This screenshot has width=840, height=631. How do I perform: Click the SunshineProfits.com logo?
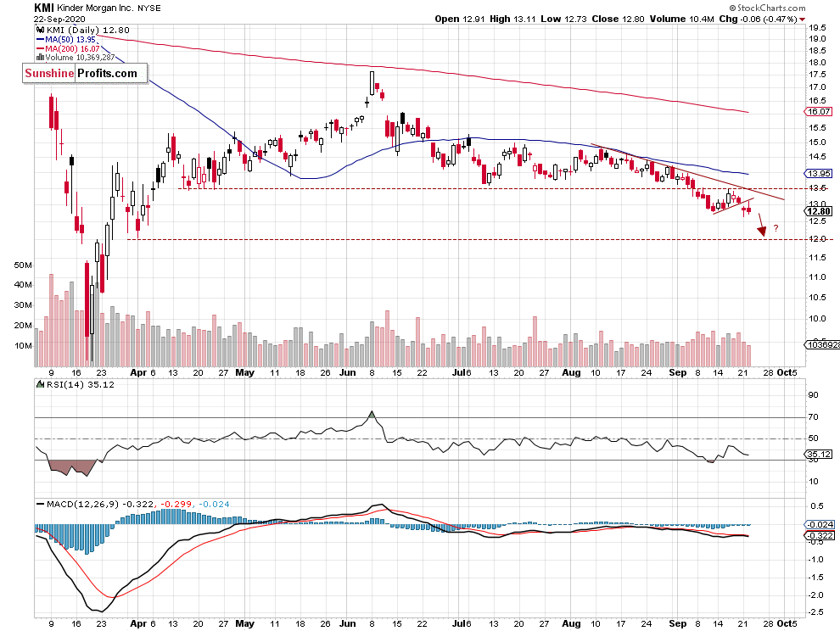(85, 74)
